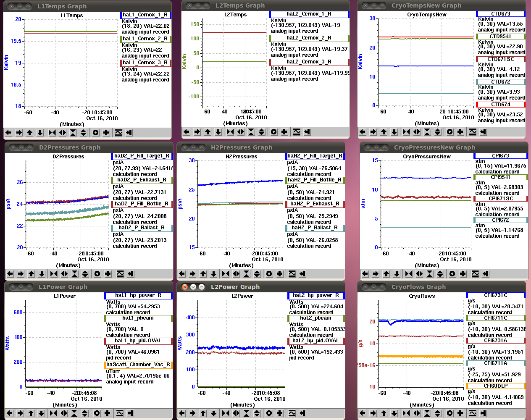
Task: Click wave-line icon in CryoTempsNew Graph toolbar
Action: pos(473,132)
